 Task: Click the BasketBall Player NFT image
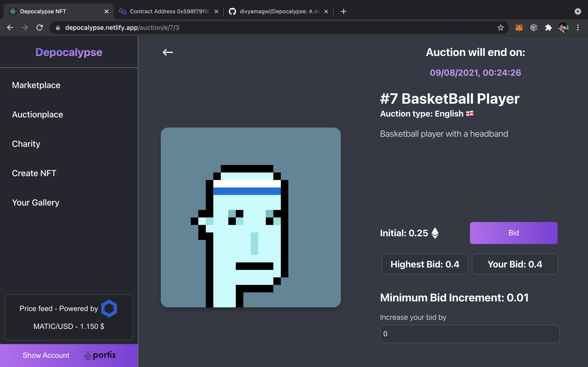pos(251,217)
